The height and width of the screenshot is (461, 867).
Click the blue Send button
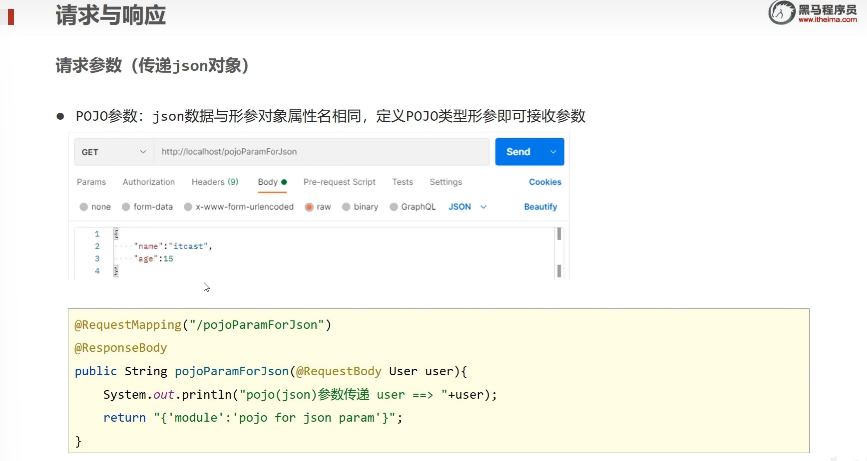[518, 152]
